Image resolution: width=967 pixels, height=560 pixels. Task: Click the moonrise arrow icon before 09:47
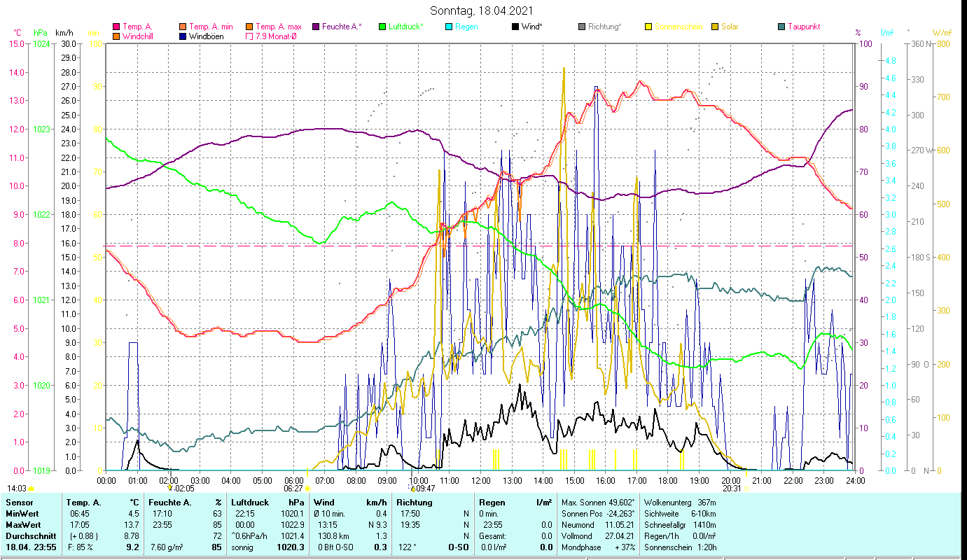[x=412, y=488]
